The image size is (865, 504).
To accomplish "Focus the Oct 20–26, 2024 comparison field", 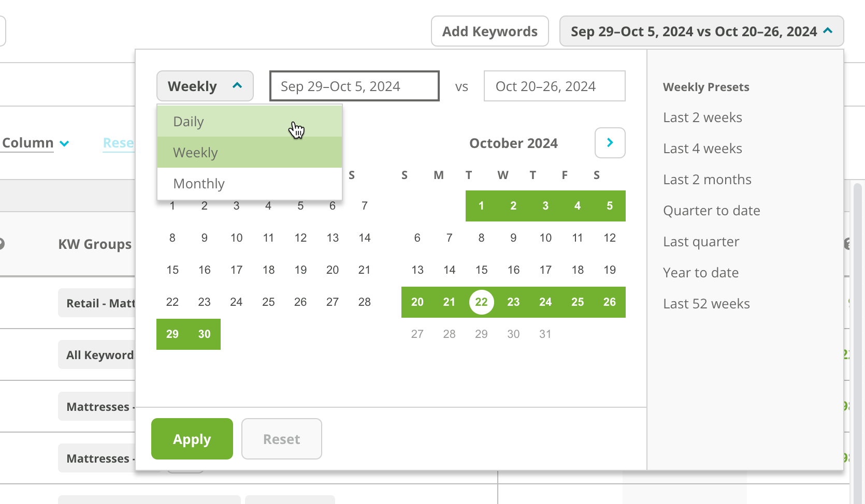I will pos(554,86).
